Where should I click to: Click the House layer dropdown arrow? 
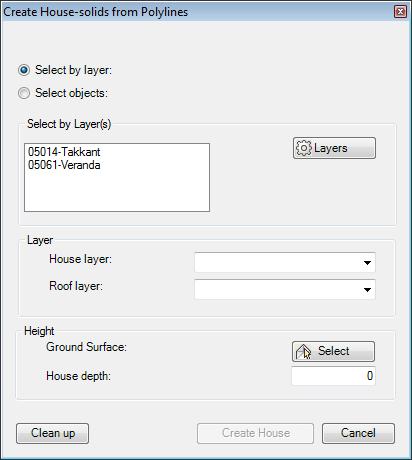367,263
